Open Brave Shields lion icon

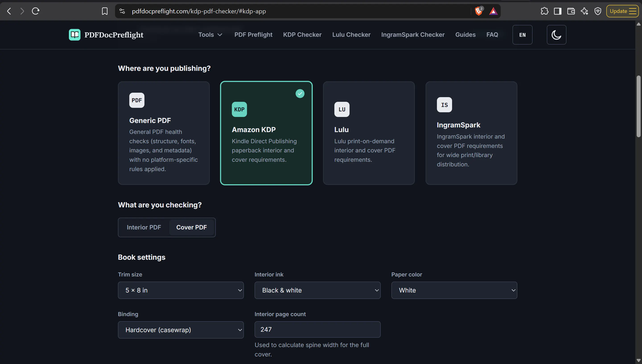click(x=479, y=11)
